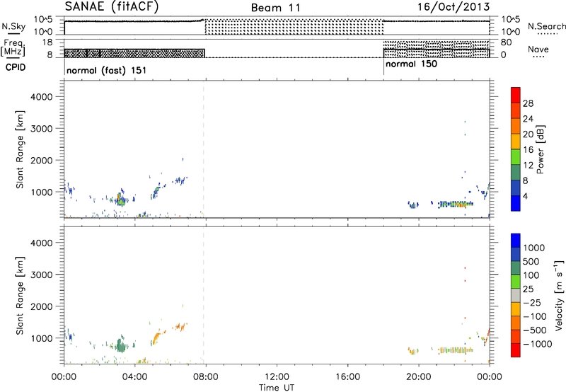
Task: Select the CPID row label
Action: pyautogui.click(x=16, y=67)
